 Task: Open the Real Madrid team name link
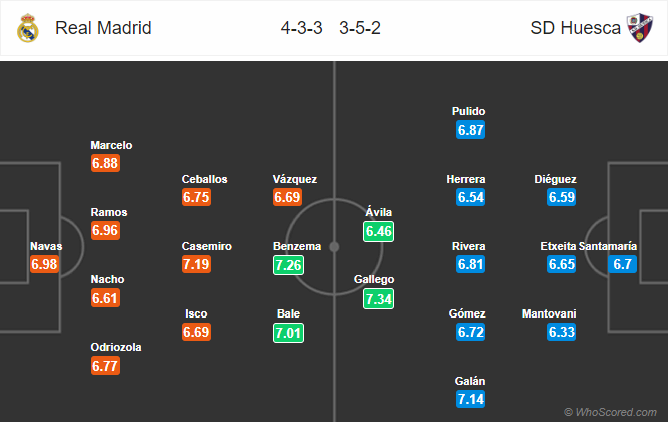tap(103, 28)
